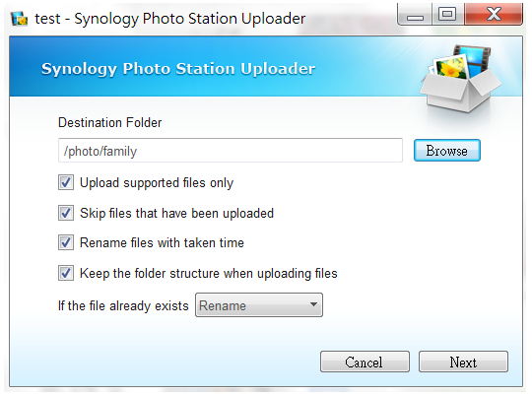Minimize the uploader window

[x=415, y=15]
